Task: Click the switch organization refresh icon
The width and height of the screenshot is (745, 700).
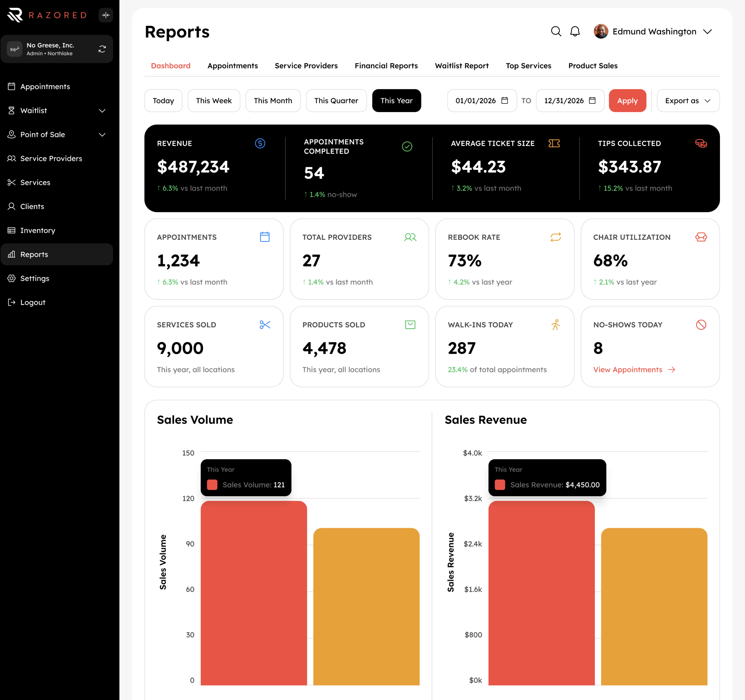Action: pos(102,49)
